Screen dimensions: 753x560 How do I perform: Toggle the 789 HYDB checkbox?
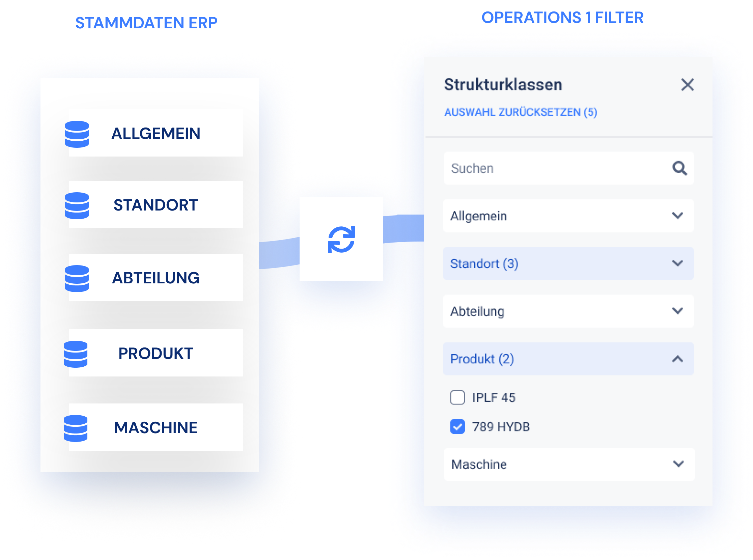458,427
